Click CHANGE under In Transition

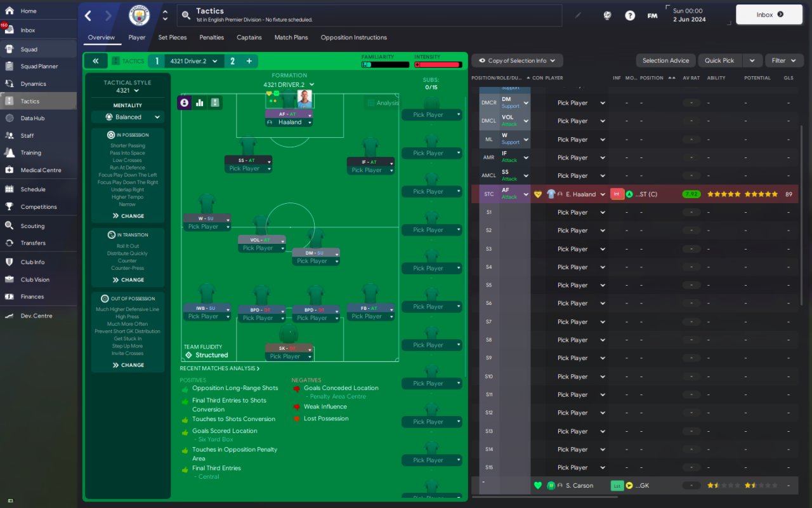(128, 279)
